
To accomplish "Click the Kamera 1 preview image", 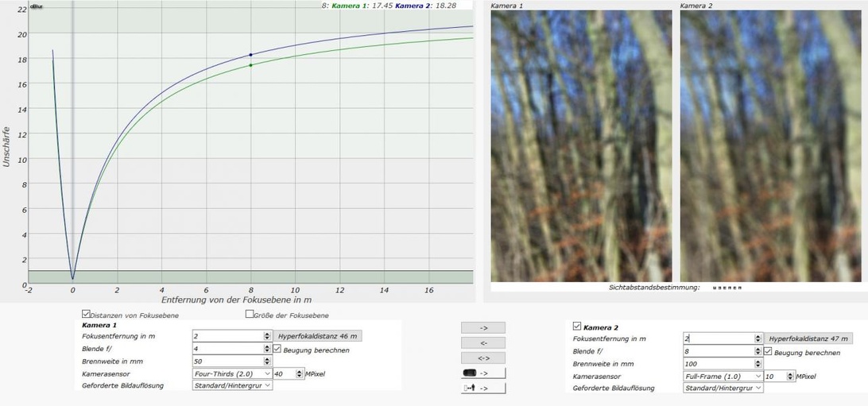I will coord(581,146).
